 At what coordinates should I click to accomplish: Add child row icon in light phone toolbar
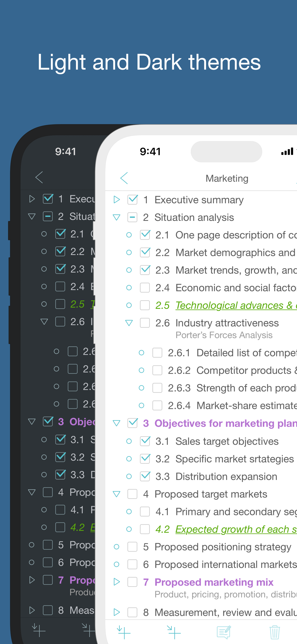tap(174, 632)
